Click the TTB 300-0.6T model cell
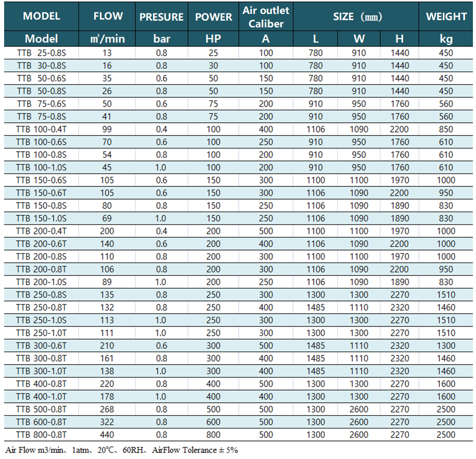Image resolution: width=476 pixels, height=459 pixels. click(41, 346)
